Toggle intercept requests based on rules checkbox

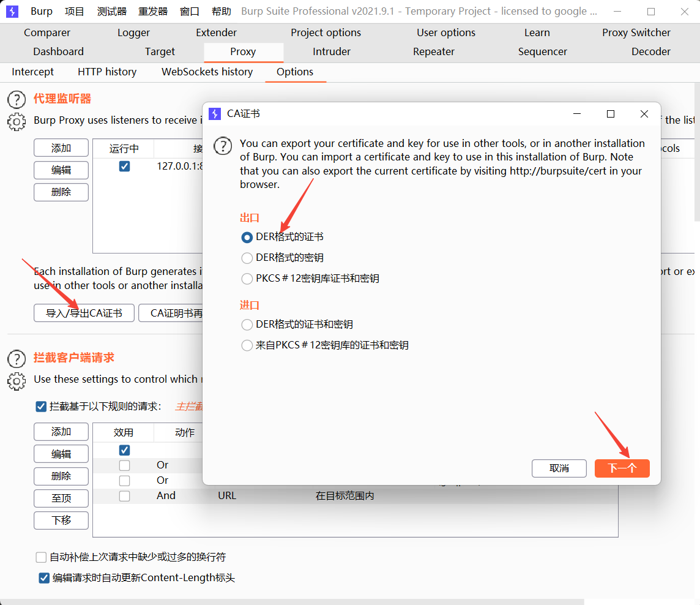point(41,407)
